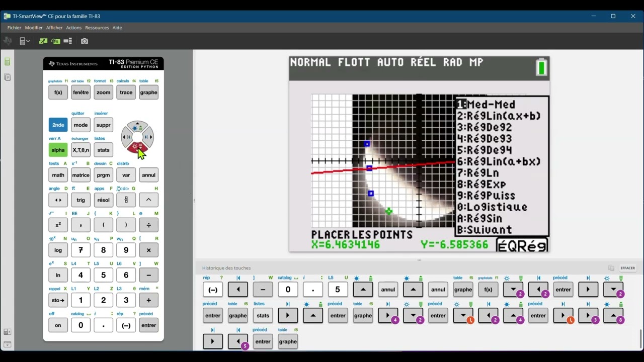Click the stats key on the calculator keypad
Image resolution: width=644 pixels, height=362 pixels.
(x=103, y=150)
